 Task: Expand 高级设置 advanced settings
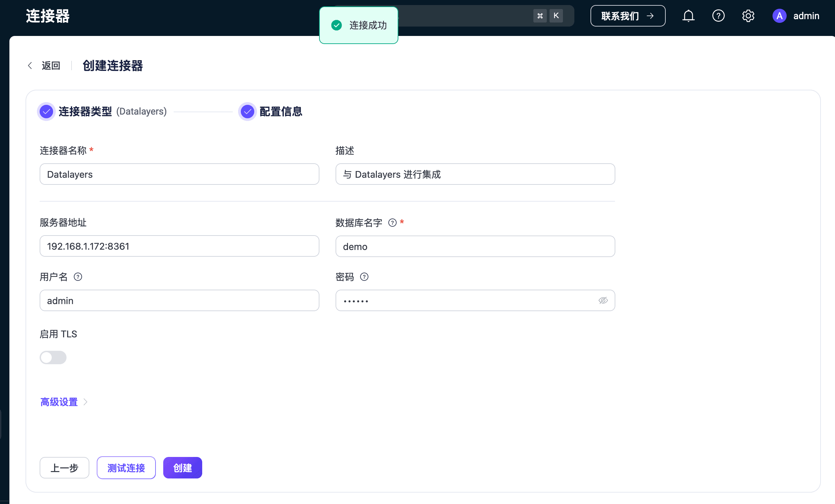[x=59, y=402]
